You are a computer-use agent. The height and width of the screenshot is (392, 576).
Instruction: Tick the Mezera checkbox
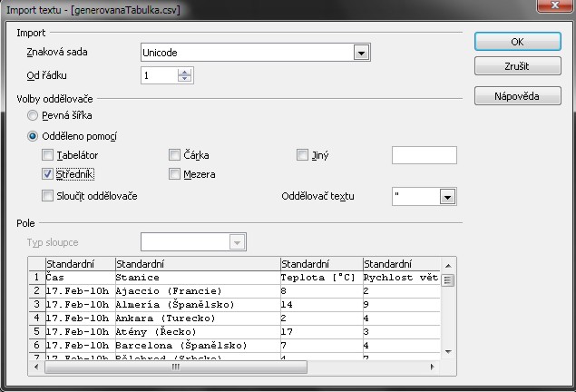175,174
